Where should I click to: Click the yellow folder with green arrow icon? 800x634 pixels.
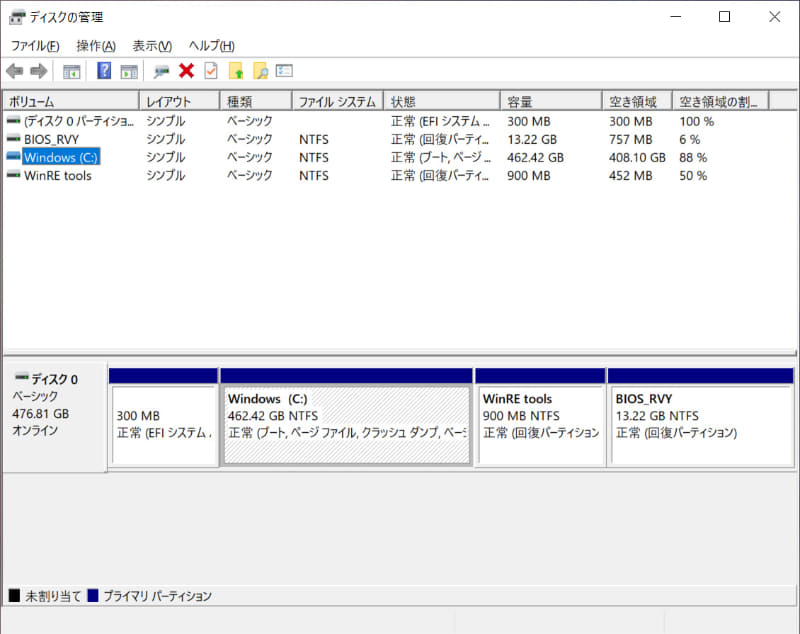pos(236,71)
